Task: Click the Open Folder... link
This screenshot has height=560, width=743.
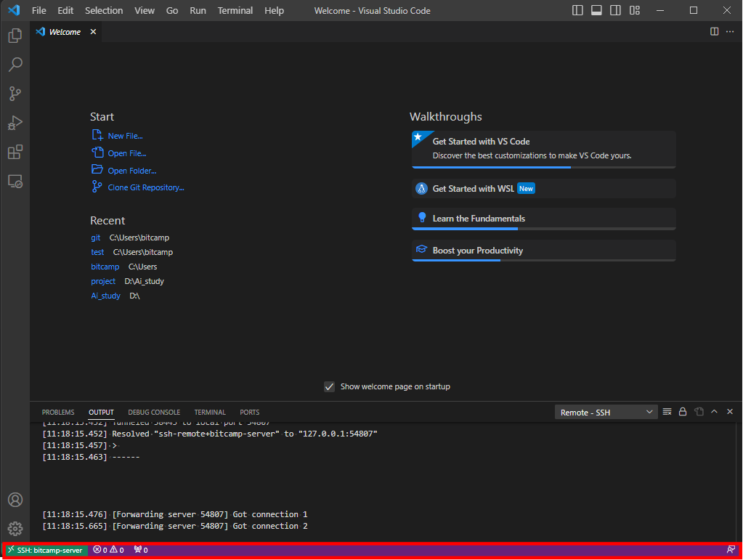Action: coord(131,171)
